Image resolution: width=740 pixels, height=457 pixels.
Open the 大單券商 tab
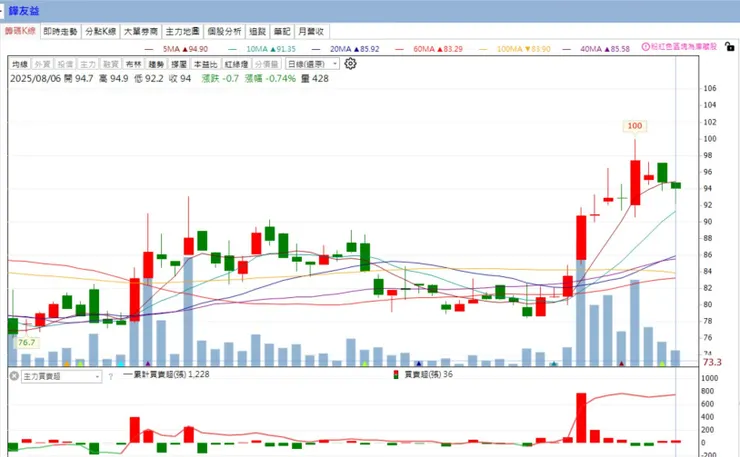point(141,32)
